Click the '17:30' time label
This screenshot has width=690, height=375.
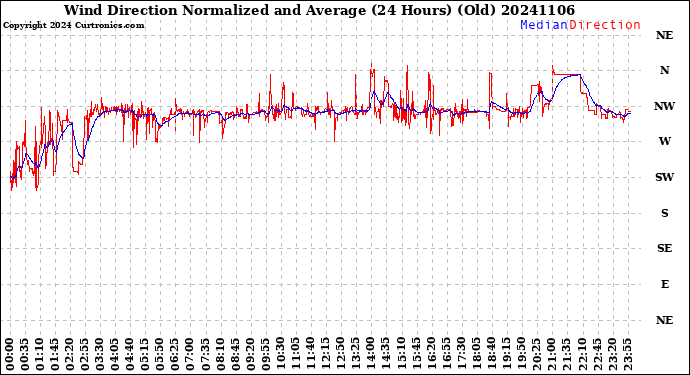(x=462, y=354)
